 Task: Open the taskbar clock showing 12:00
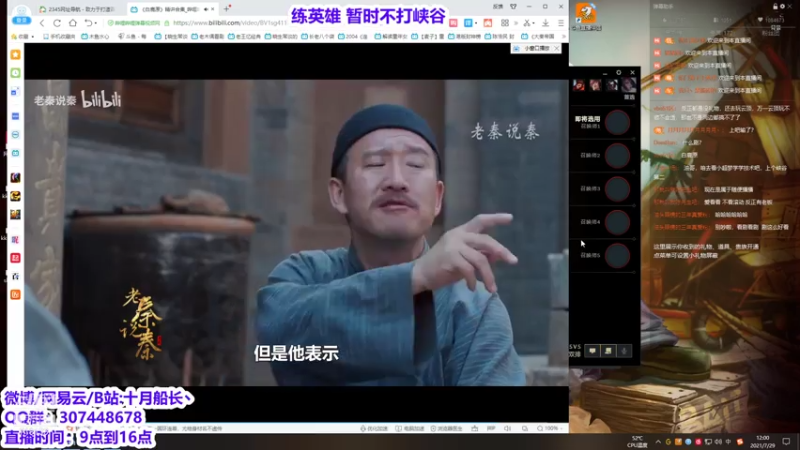(x=762, y=442)
